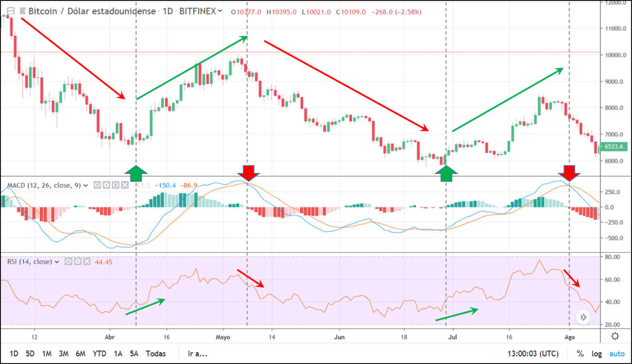
Task: Click the Jun label on time axis
Action: point(340,336)
